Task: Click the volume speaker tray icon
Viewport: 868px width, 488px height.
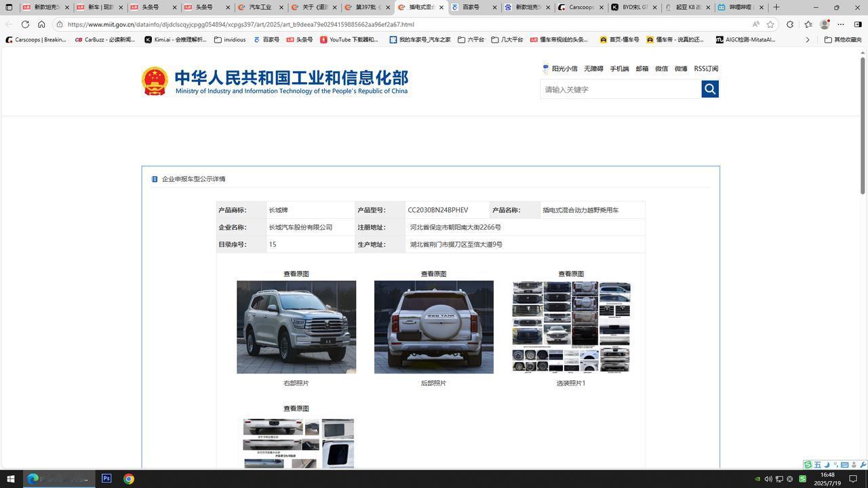Action: point(768,479)
